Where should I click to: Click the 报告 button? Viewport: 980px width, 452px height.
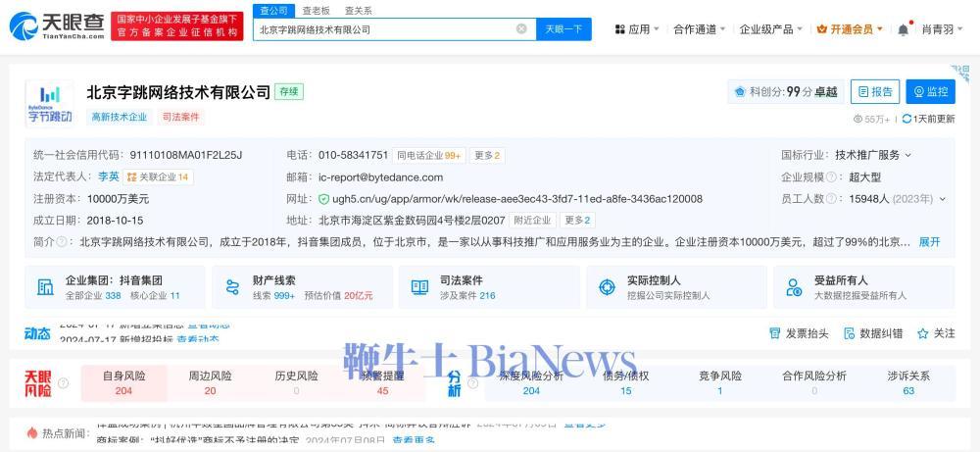point(875,92)
